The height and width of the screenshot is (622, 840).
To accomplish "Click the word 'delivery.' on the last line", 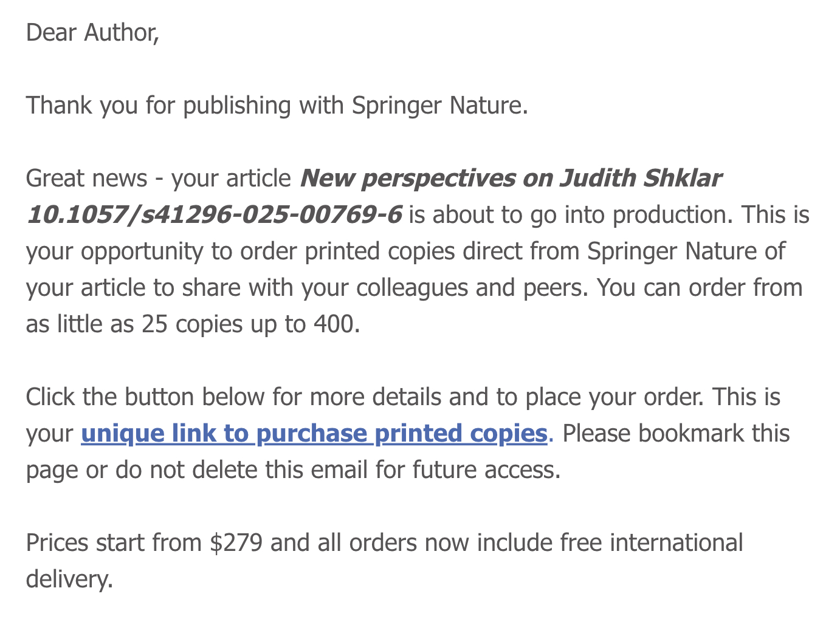I will coord(69,579).
